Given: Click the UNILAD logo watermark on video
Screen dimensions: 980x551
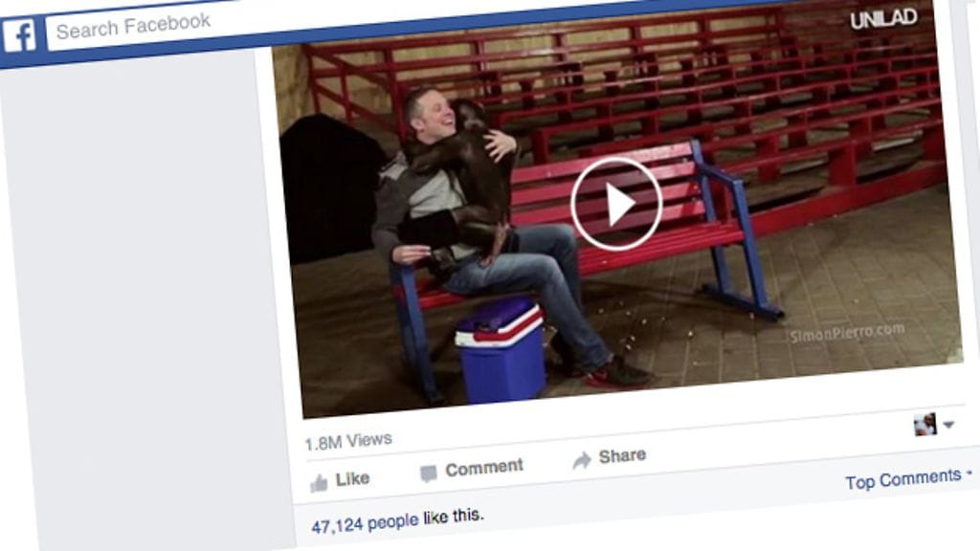Looking at the screenshot, I should (x=883, y=19).
